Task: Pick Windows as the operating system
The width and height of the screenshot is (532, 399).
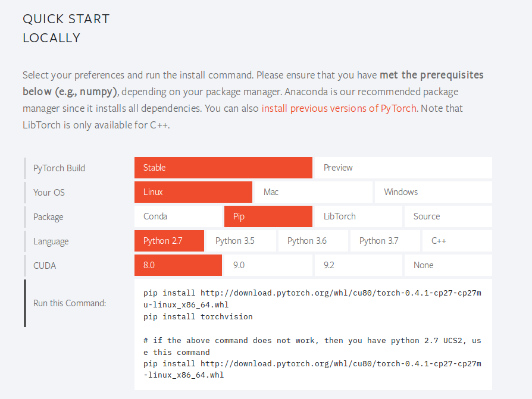Action: pos(433,192)
